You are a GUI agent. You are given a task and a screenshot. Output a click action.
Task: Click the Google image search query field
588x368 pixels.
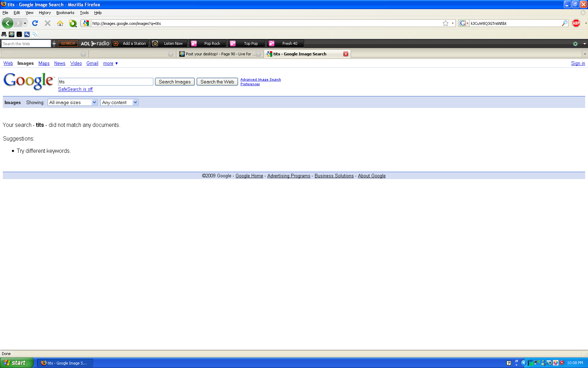point(106,82)
